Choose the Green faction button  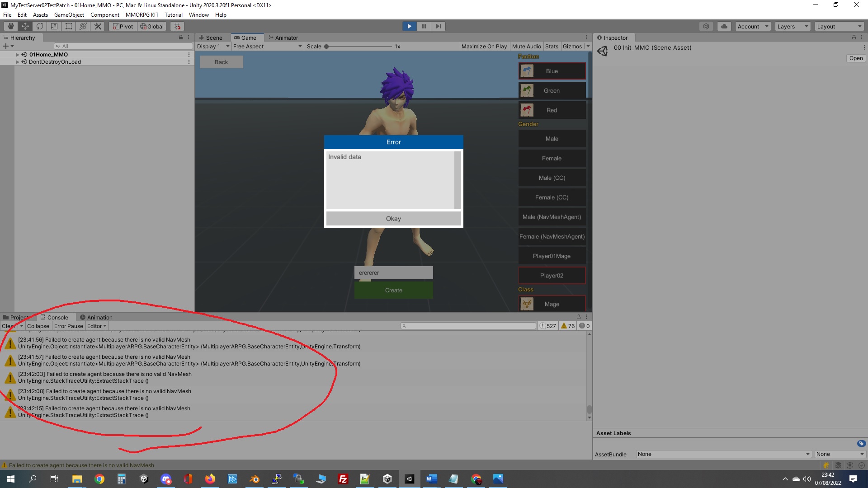(552, 90)
